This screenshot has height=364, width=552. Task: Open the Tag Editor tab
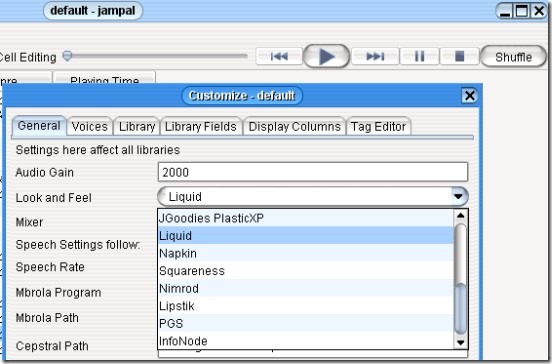click(378, 126)
